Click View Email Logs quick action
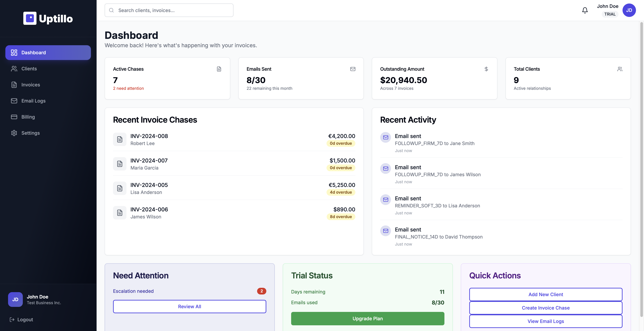The height and width of the screenshot is (331, 644). click(546, 321)
